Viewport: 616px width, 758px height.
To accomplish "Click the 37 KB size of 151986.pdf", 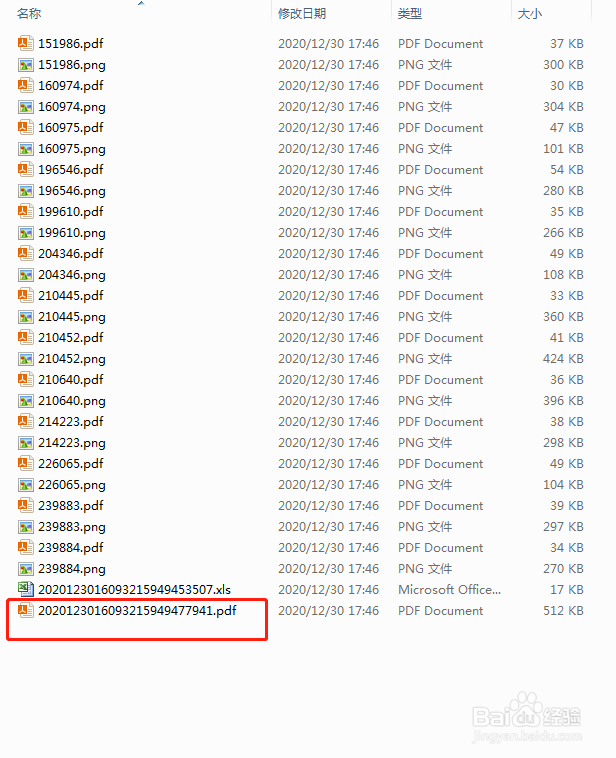I will (567, 44).
